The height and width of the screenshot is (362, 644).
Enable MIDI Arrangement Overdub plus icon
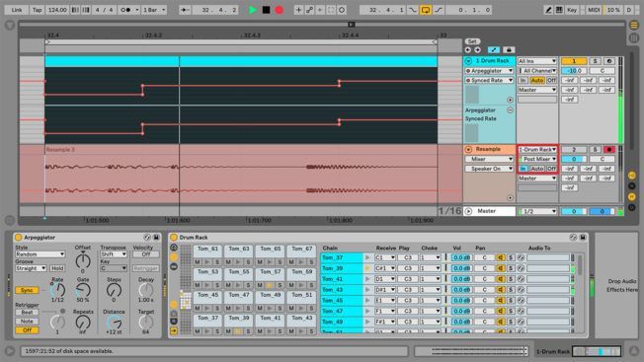point(298,10)
